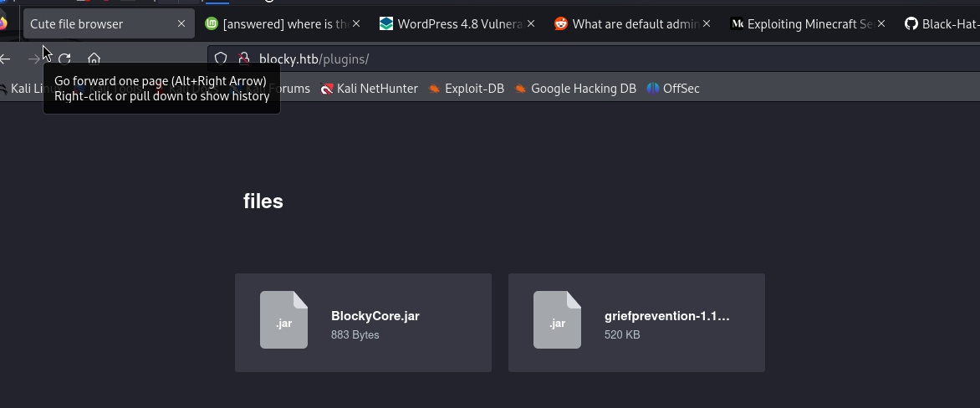
Task: Click the griefprevention .jar file icon
Action: point(557,320)
